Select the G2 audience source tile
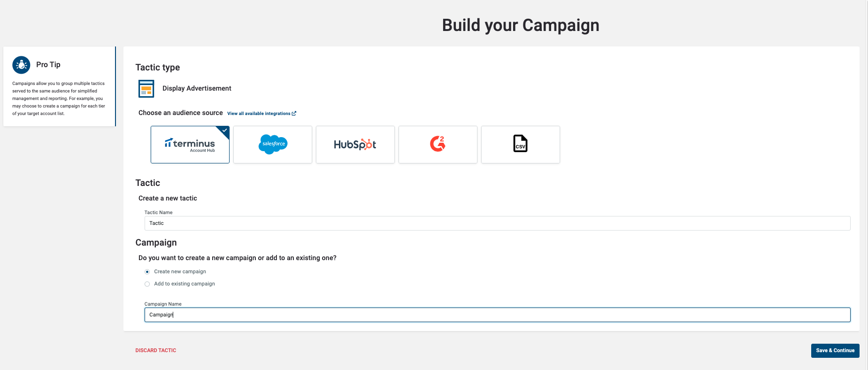The image size is (868, 370). coord(438,145)
